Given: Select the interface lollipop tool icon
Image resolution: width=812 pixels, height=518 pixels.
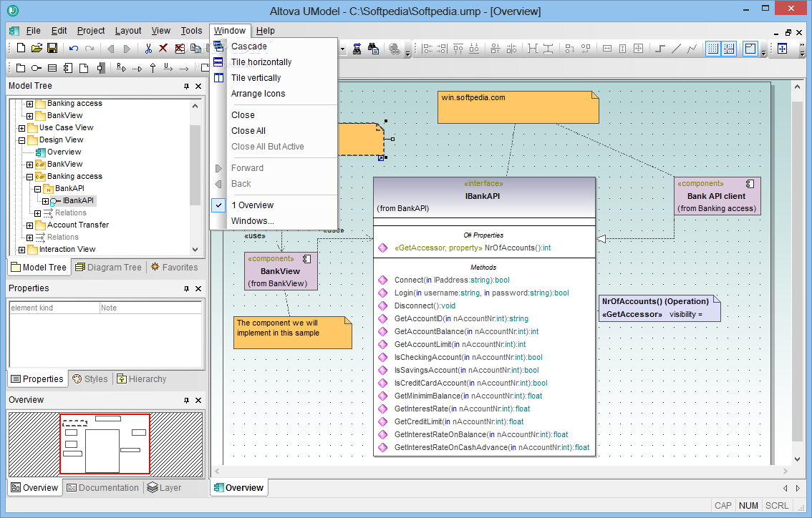Looking at the screenshot, I should tap(37, 68).
